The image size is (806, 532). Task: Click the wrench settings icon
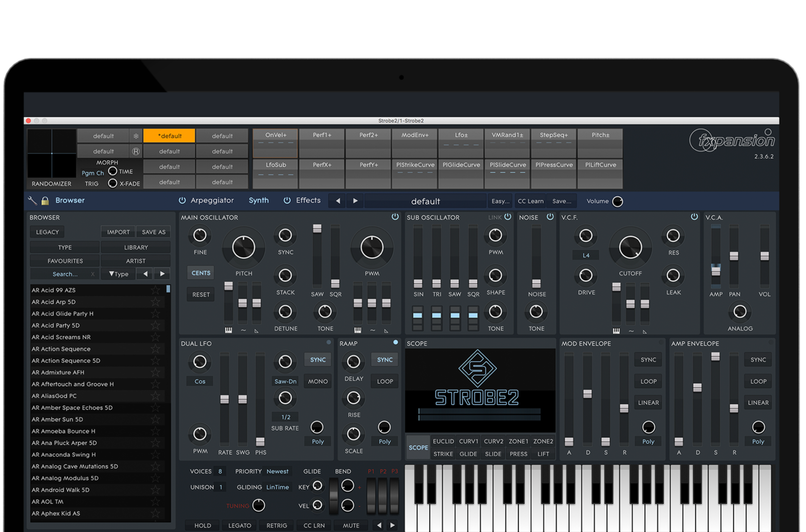click(x=32, y=201)
